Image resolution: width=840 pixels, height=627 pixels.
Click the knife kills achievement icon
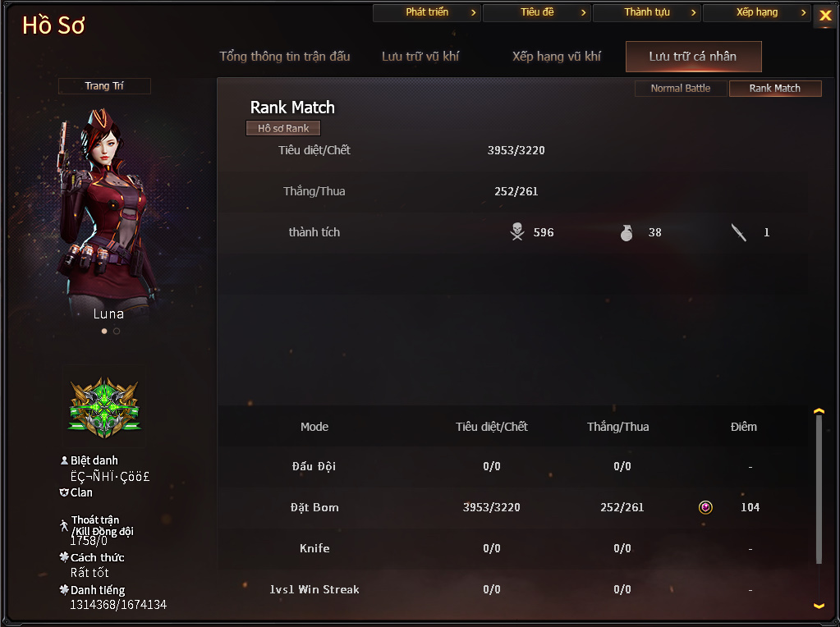(739, 232)
